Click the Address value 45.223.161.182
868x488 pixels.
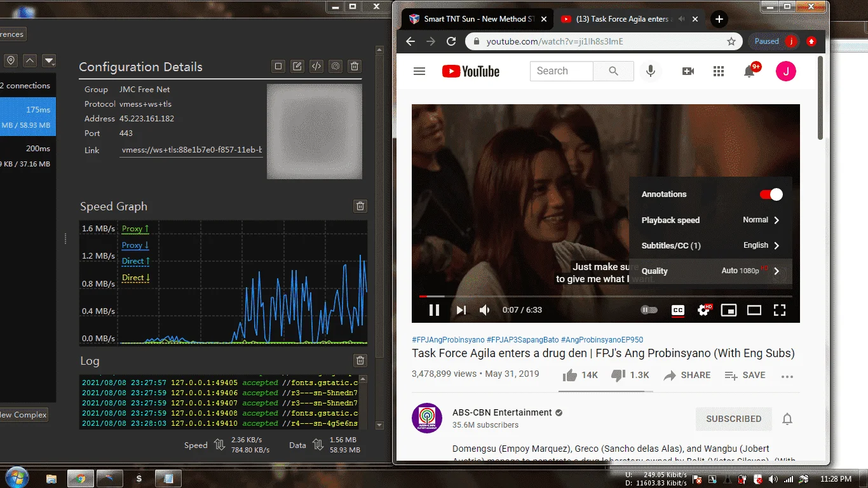coord(147,119)
